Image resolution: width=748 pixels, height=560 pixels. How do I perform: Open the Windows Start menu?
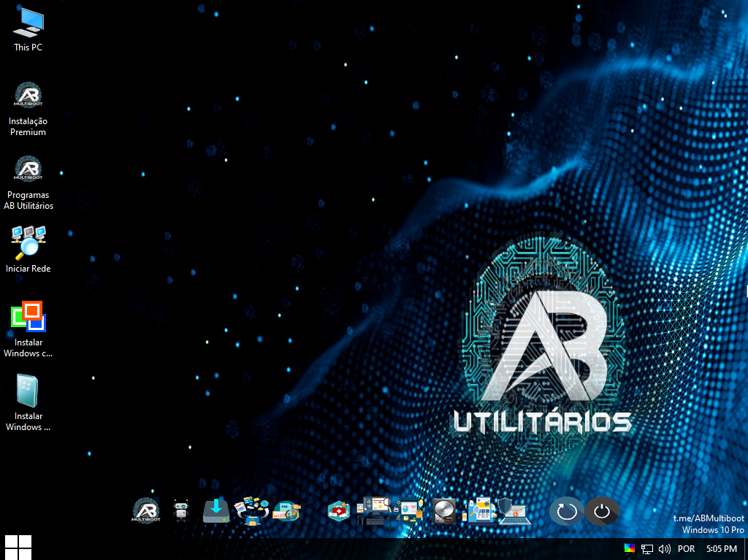tap(18, 548)
